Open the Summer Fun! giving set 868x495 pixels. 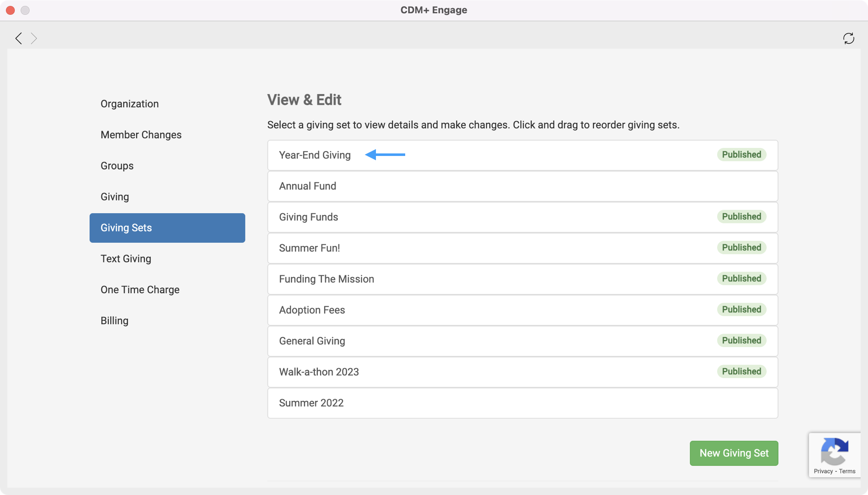[309, 248]
